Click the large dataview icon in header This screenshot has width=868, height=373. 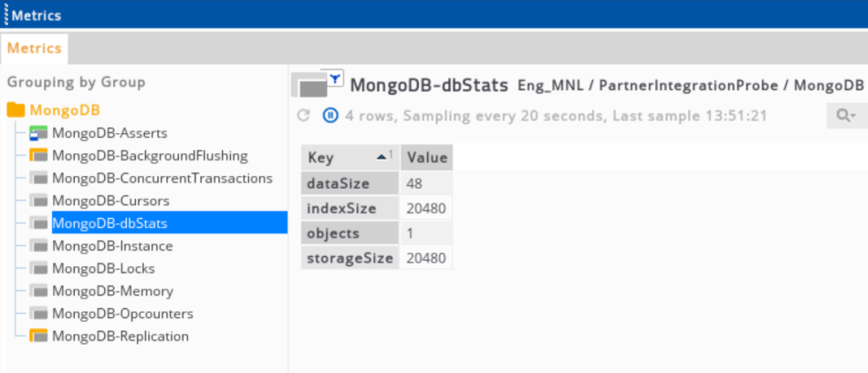(x=310, y=86)
